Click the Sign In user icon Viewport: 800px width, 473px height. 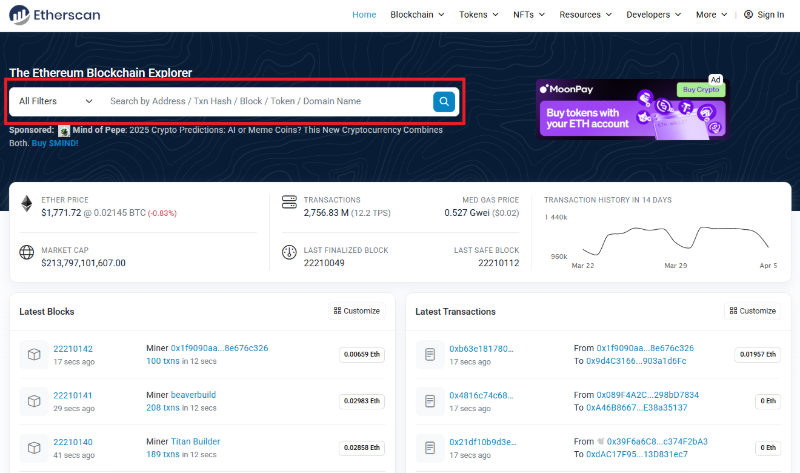[748, 15]
